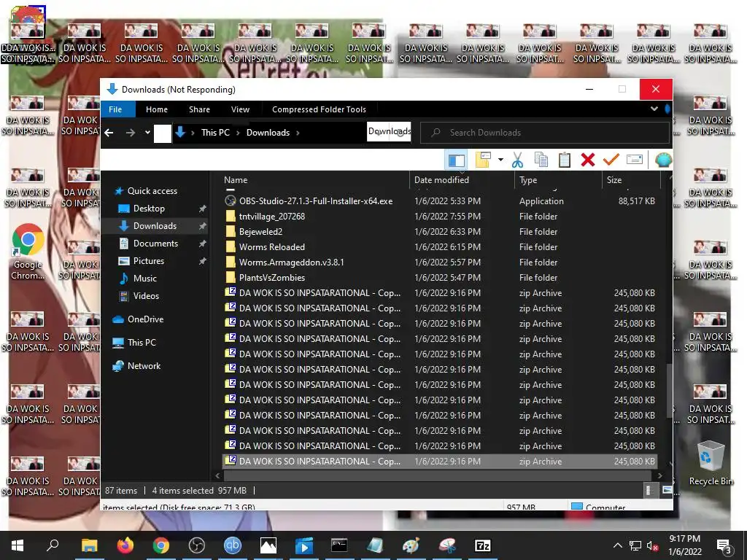The image size is (747, 560).
Task: Select the Bejeweled2 folder
Action: coord(440,231)
